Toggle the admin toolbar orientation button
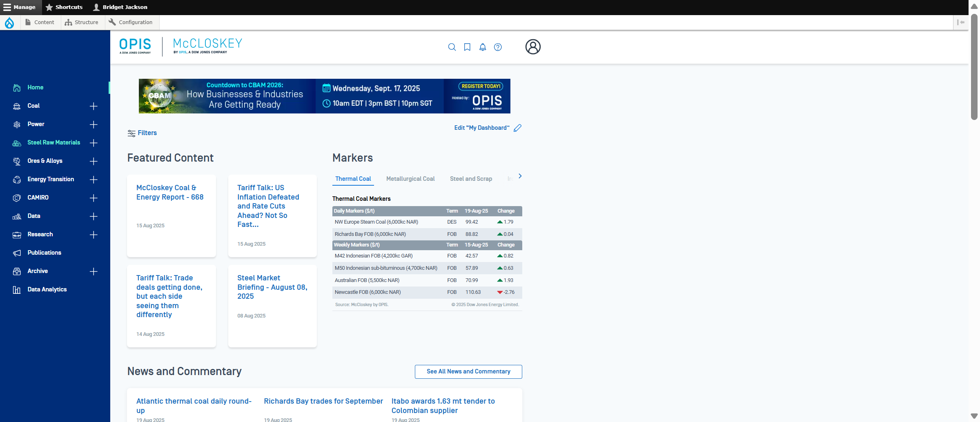980x422 pixels. [x=960, y=22]
